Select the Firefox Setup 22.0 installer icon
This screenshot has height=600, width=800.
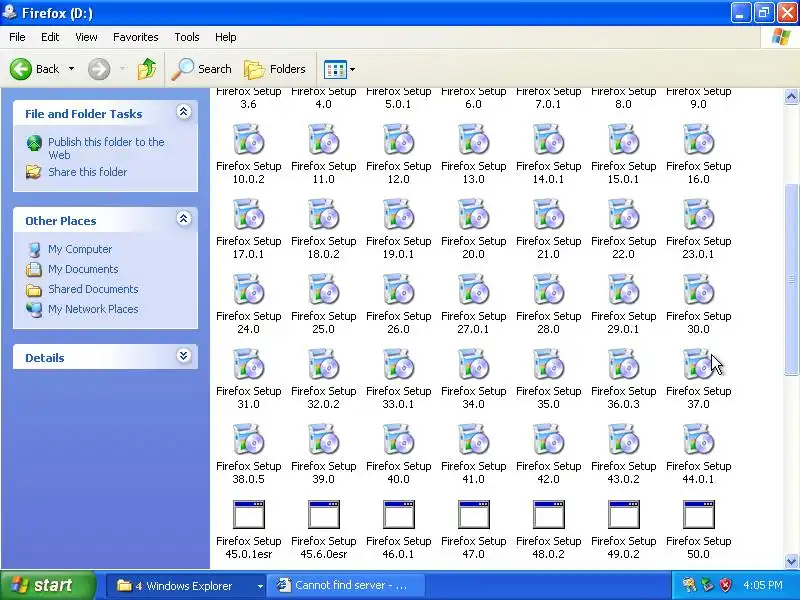coord(623,214)
